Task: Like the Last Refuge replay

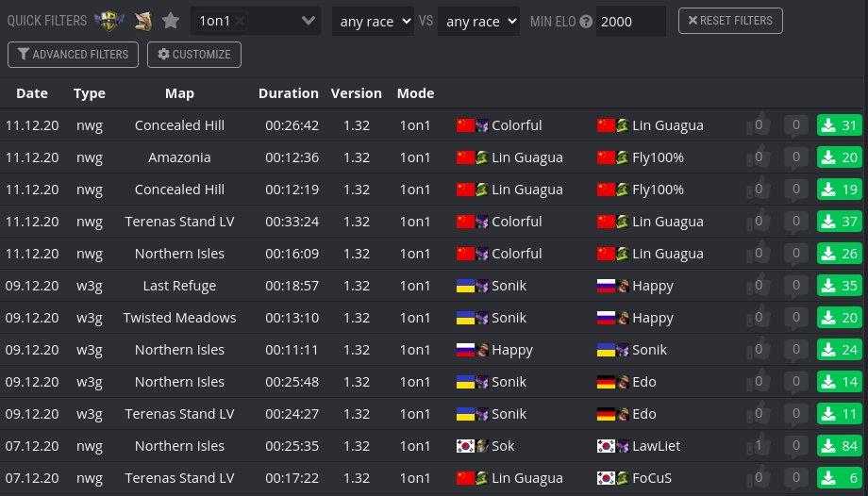Action: pyautogui.click(x=759, y=285)
